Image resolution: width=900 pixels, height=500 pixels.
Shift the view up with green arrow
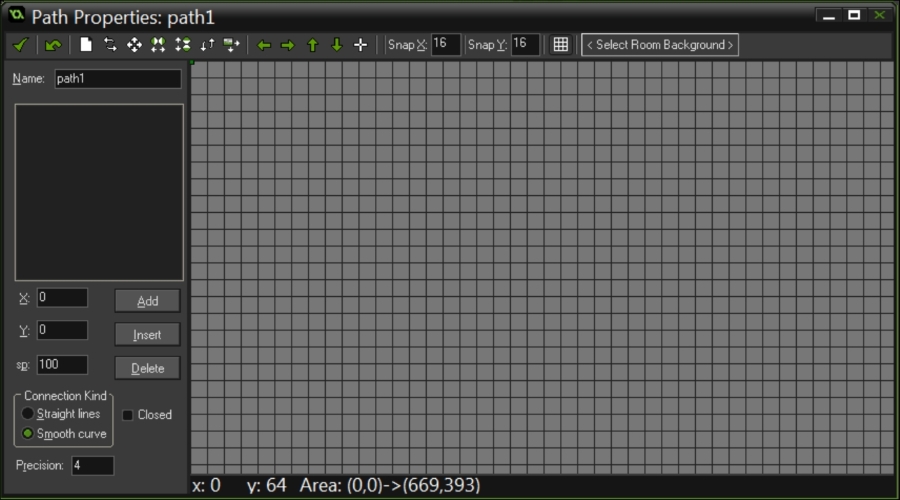[x=313, y=45]
